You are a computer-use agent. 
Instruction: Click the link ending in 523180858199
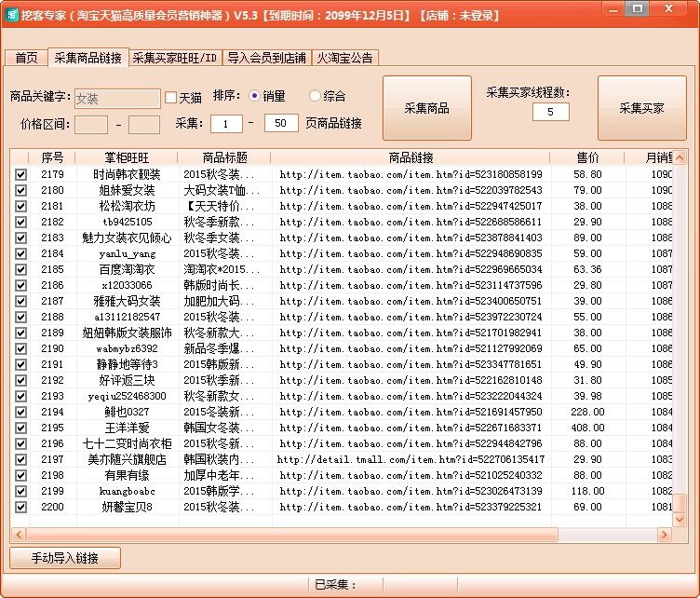[x=411, y=174]
